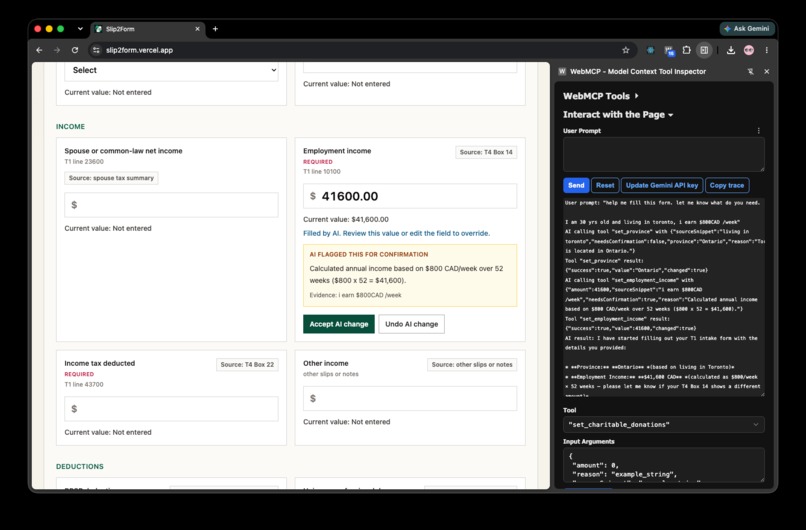
Task: Click the DEDUCTIONS section heading
Action: pos(80,466)
